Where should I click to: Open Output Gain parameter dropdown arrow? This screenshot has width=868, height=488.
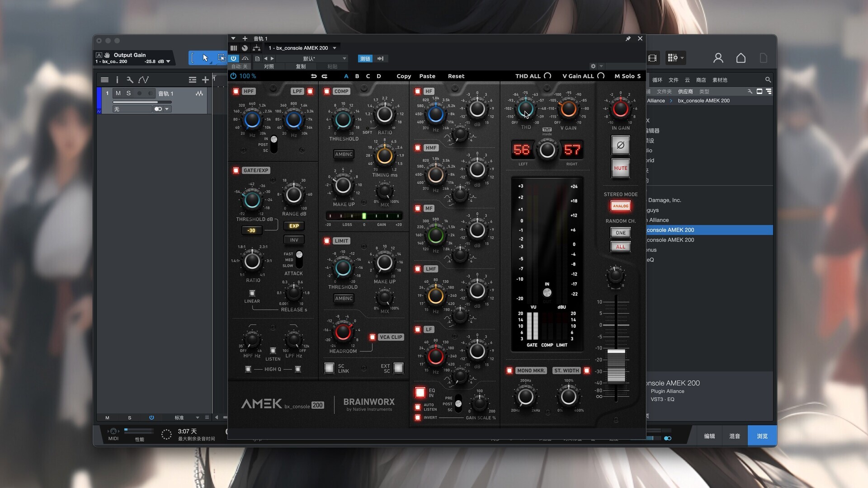tap(168, 61)
